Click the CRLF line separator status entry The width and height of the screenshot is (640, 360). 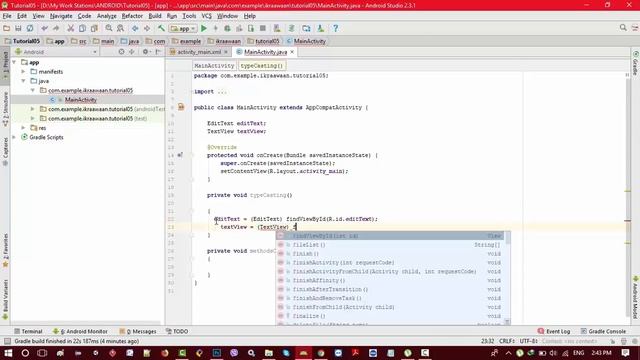click(506, 341)
